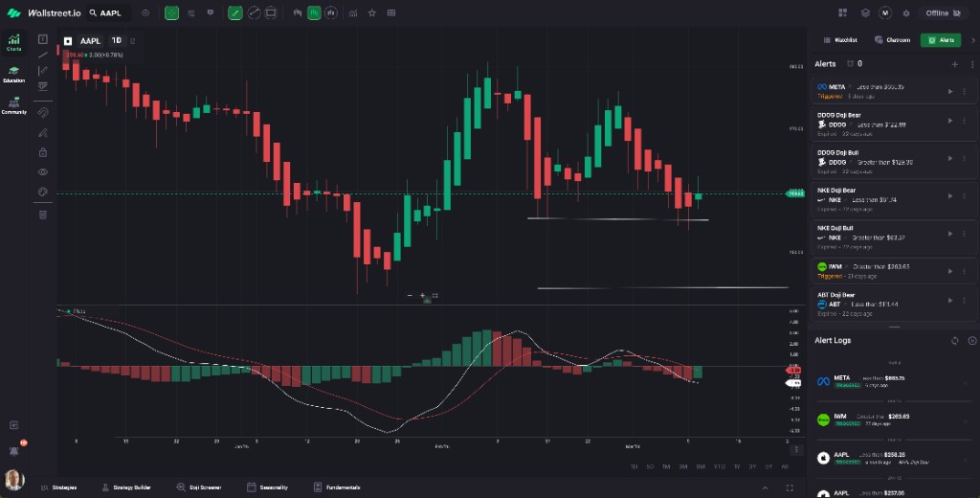Image resolution: width=980 pixels, height=498 pixels.
Task: Select the rectangle shape tool in toolbar
Action: pos(271,12)
